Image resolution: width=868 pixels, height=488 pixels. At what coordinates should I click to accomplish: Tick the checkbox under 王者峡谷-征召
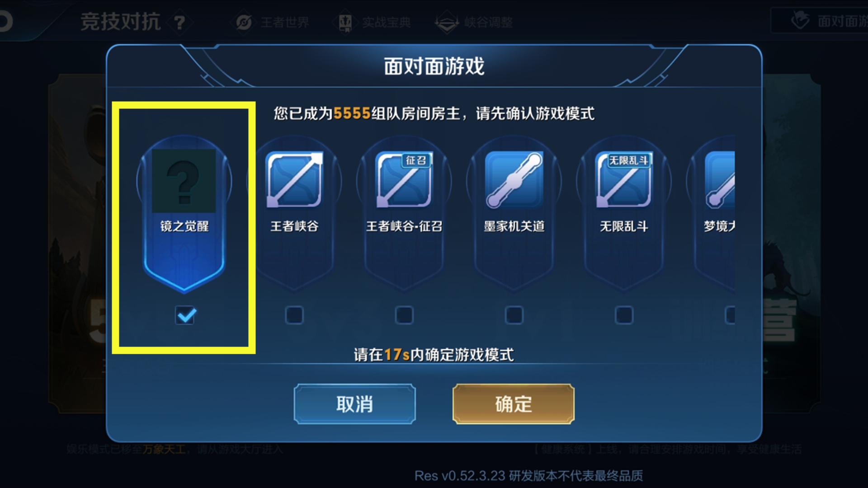point(404,315)
